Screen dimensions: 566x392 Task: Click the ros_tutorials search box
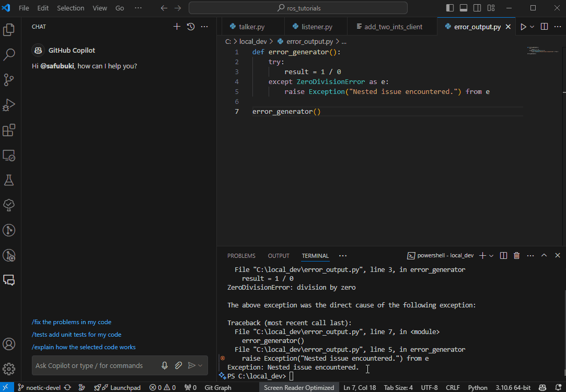click(x=298, y=8)
